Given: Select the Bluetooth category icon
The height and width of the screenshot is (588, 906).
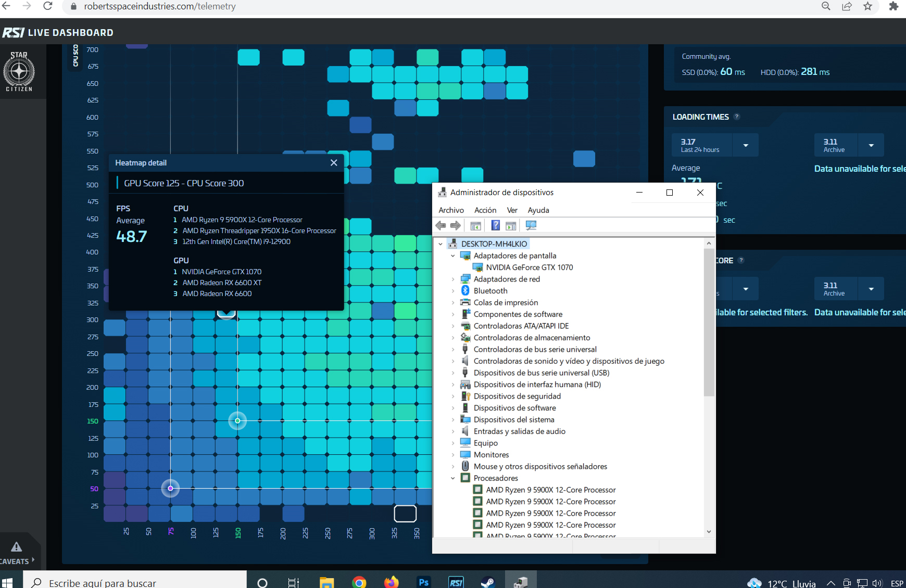Looking at the screenshot, I should pos(465,290).
